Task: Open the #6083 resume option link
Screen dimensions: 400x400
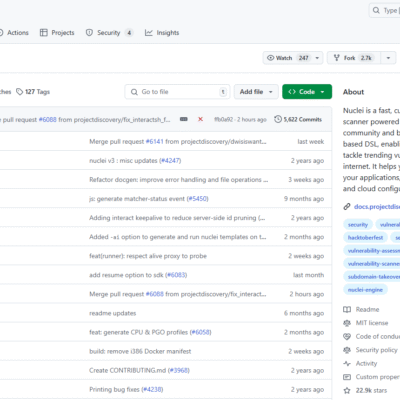Action: click(176, 275)
